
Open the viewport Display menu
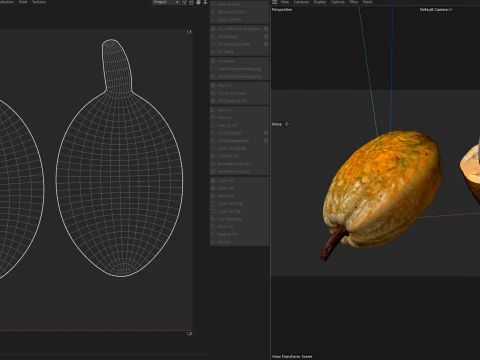319,2
